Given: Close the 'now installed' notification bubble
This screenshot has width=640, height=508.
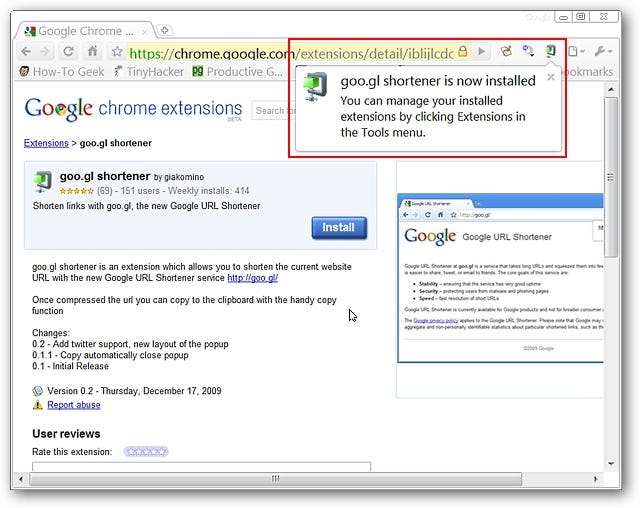Looking at the screenshot, I should [551, 77].
